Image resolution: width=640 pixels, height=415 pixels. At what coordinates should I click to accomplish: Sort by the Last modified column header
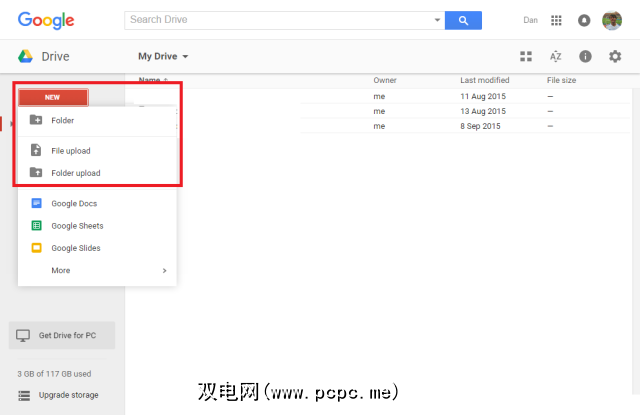[x=485, y=80]
